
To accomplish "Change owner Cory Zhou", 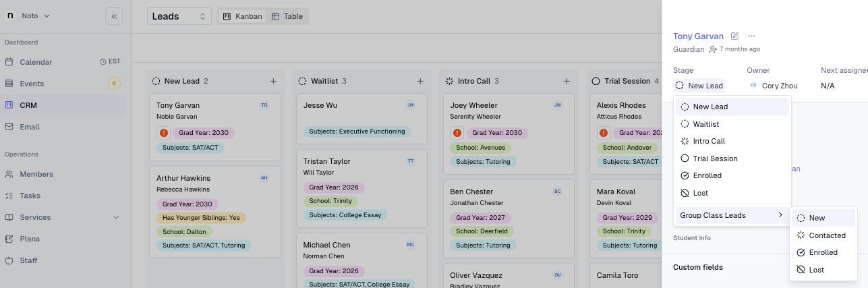I will 774,86.
